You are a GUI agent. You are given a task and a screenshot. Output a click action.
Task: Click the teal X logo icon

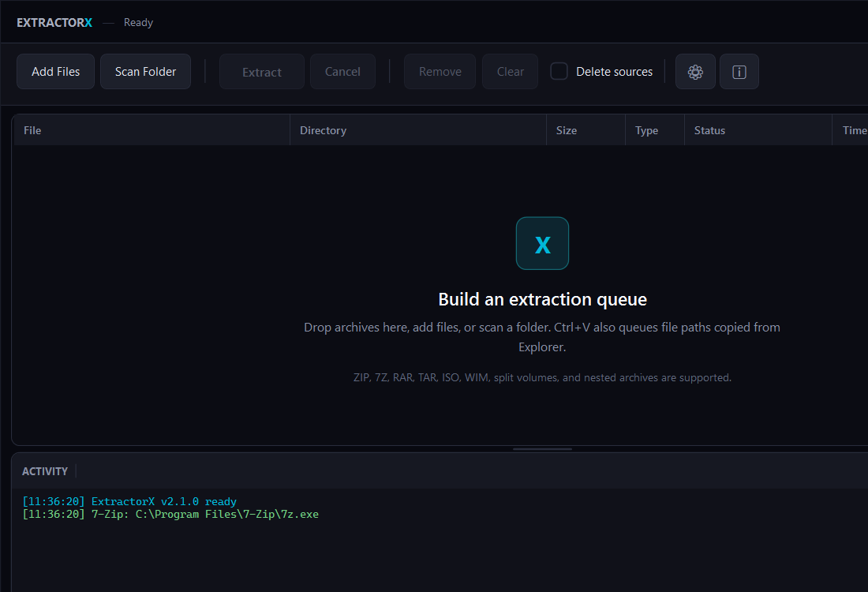tap(542, 243)
